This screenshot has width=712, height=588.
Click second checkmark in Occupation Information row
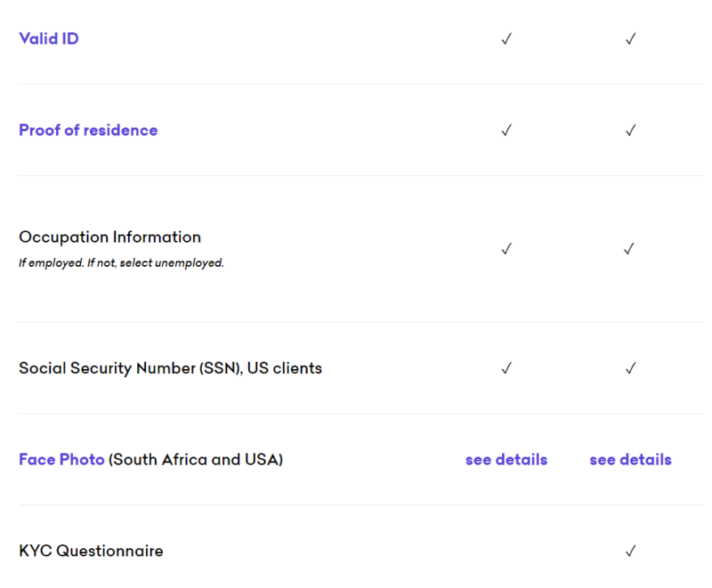tap(629, 249)
